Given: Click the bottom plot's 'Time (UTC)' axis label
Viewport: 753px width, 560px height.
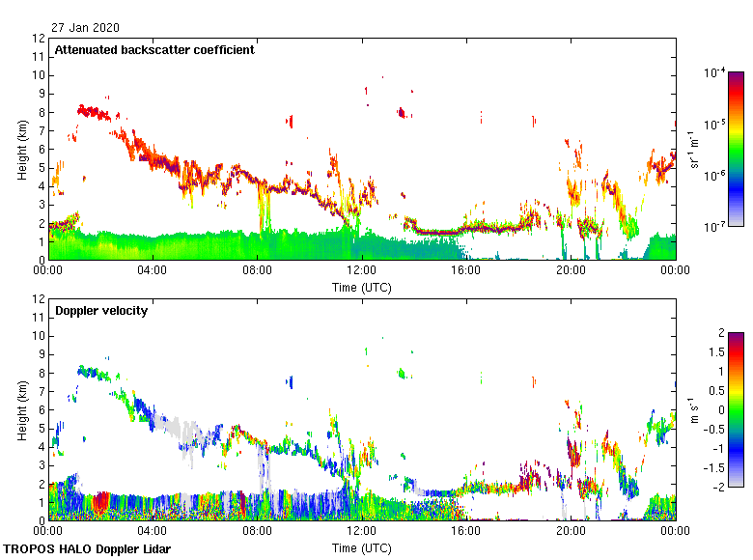Looking at the screenshot, I should point(362,548).
